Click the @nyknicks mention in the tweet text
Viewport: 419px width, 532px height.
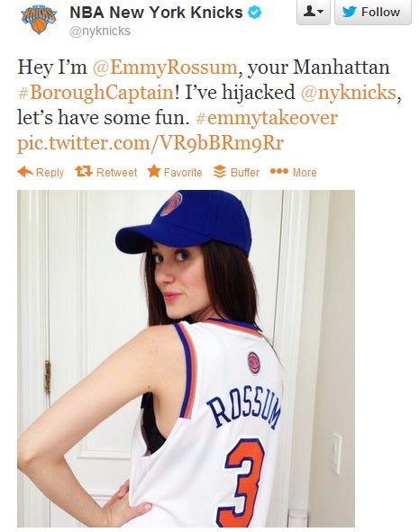pos(349,93)
